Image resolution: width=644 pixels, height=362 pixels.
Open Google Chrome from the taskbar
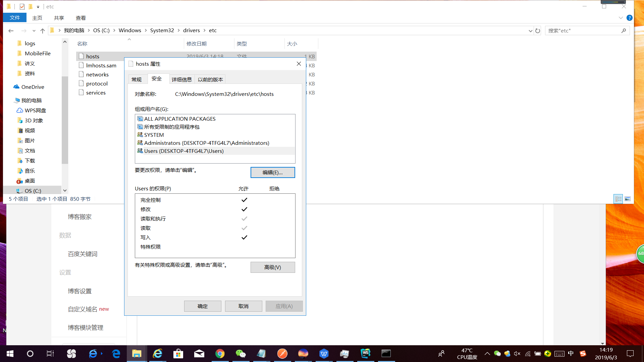tap(220, 353)
